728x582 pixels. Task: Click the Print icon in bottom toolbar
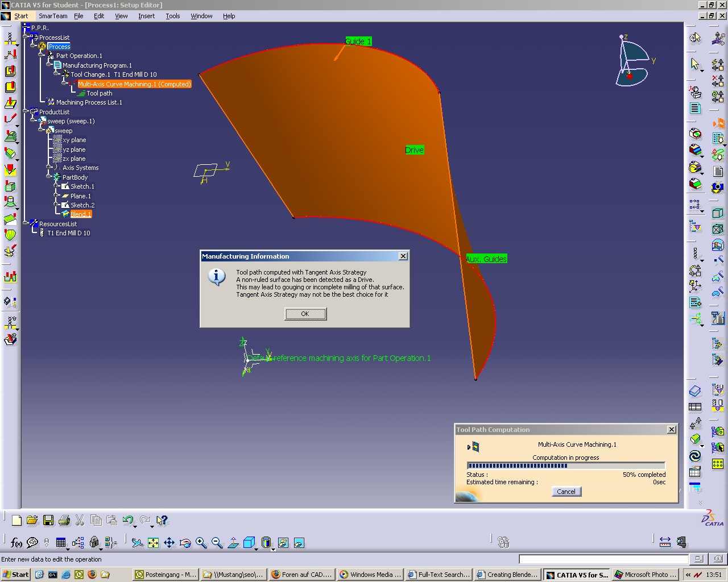click(x=64, y=520)
